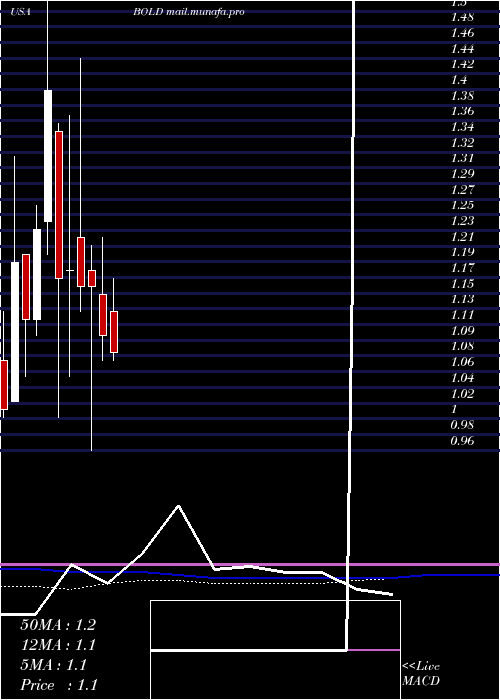
Task: Click the 1.08 price axis label
Action: tap(462, 346)
